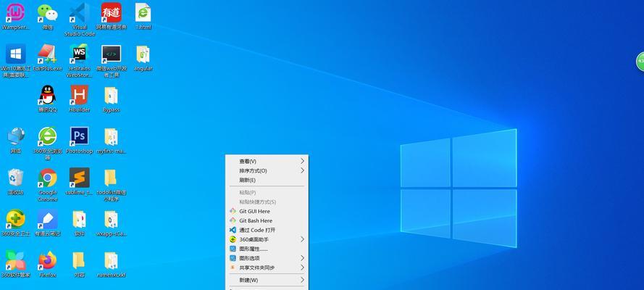The width and height of the screenshot is (644, 290).
Task: Open the Photoshop shortcut
Action: [x=79, y=141]
